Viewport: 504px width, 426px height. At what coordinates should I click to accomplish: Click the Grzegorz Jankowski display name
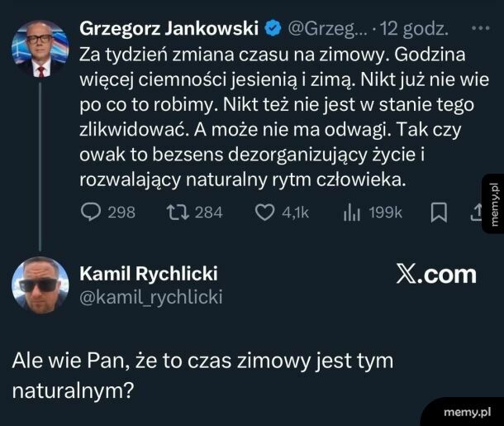click(169, 29)
